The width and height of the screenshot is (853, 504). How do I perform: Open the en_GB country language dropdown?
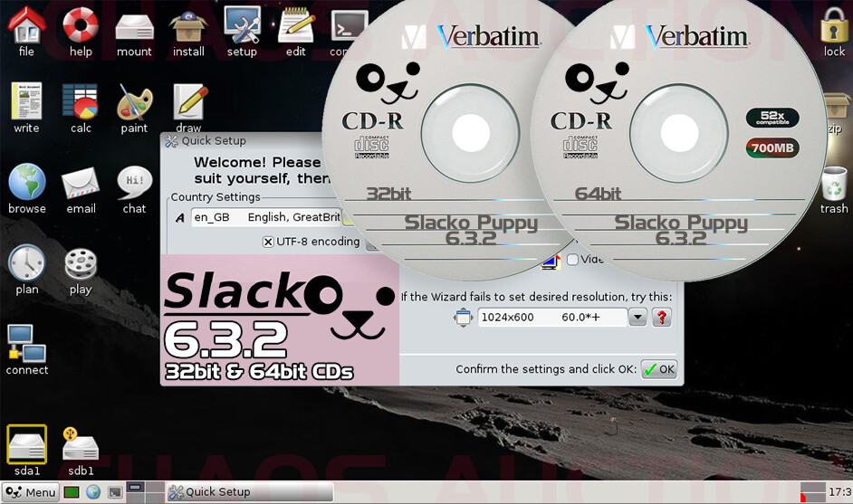coord(266,217)
